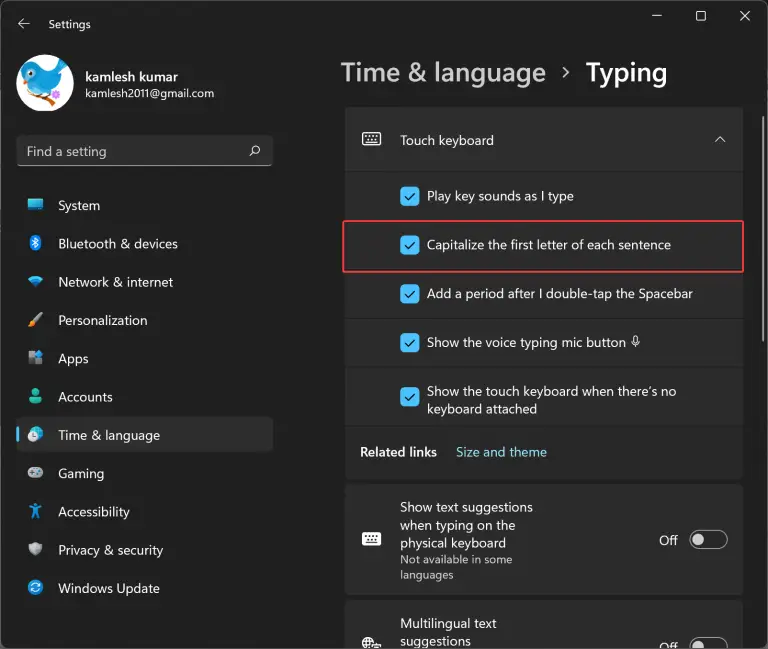This screenshot has height=649, width=768.
Task: Click the Touch keyboard section title
Action: click(447, 140)
